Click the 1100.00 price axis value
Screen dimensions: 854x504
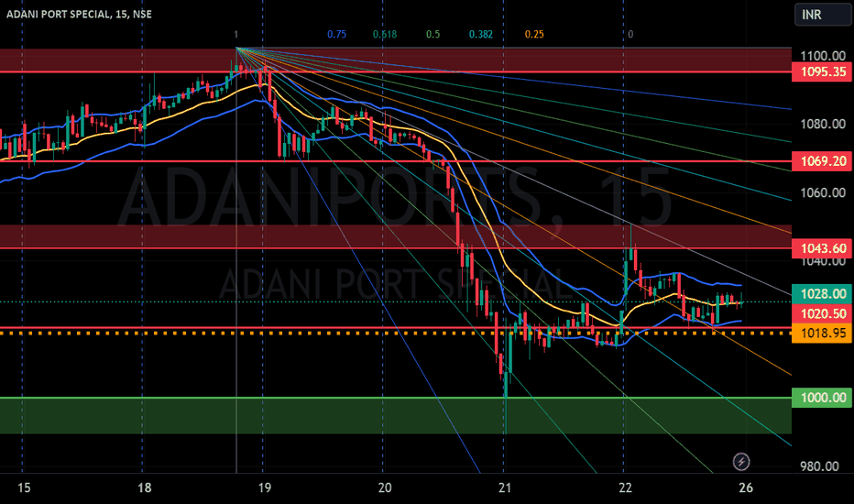point(823,56)
